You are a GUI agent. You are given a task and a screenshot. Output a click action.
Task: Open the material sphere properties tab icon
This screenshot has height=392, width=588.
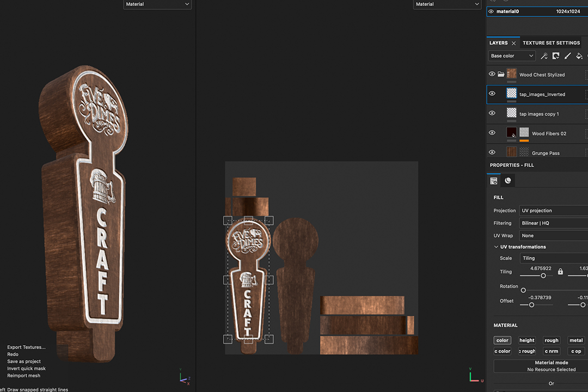click(x=508, y=180)
